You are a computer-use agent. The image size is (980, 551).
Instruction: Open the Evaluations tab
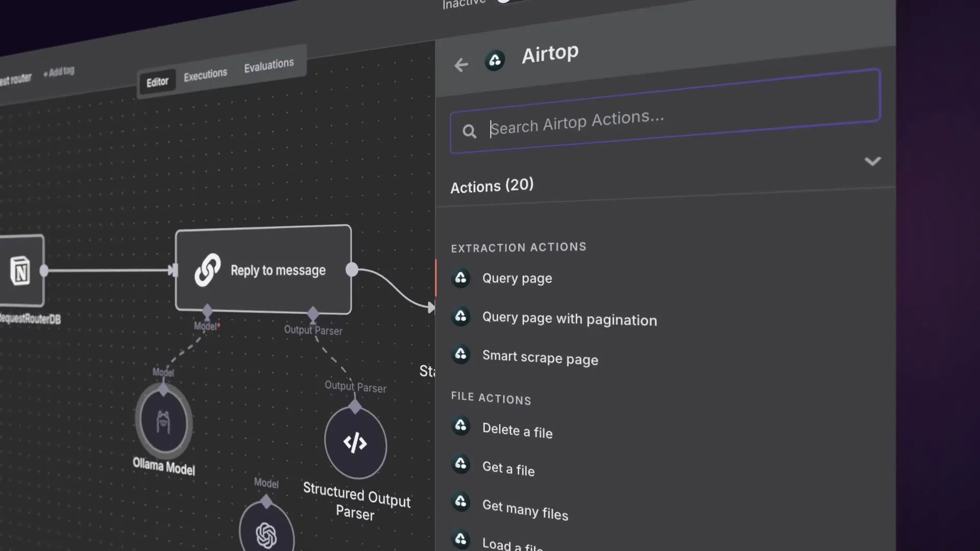point(269,65)
